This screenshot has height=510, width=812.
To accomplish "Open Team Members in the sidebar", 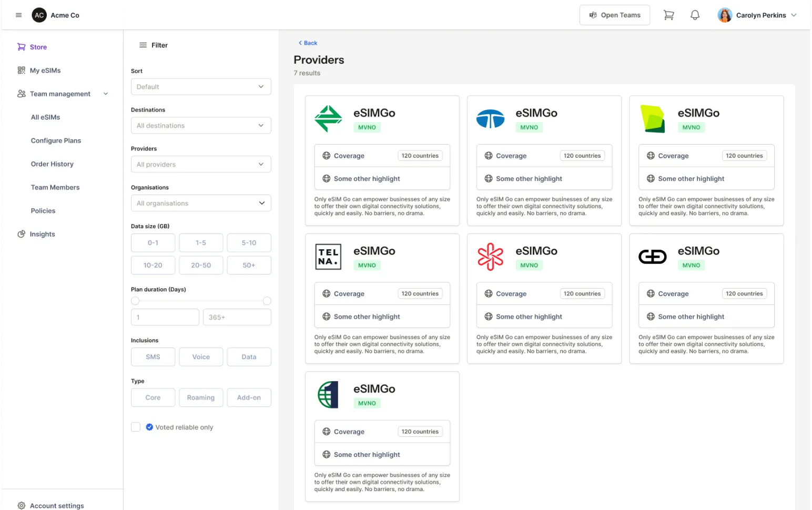I will pos(55,188).
